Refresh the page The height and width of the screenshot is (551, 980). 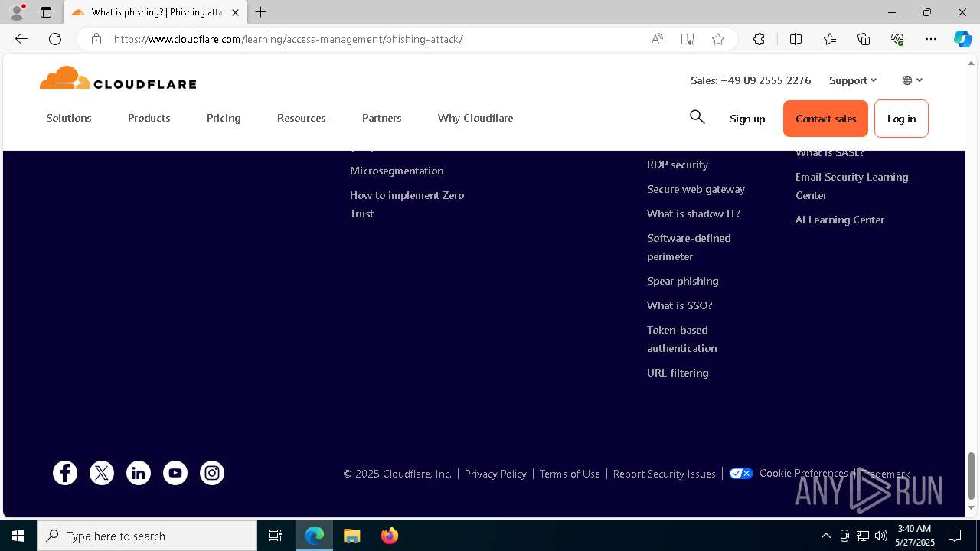(55, 39)
